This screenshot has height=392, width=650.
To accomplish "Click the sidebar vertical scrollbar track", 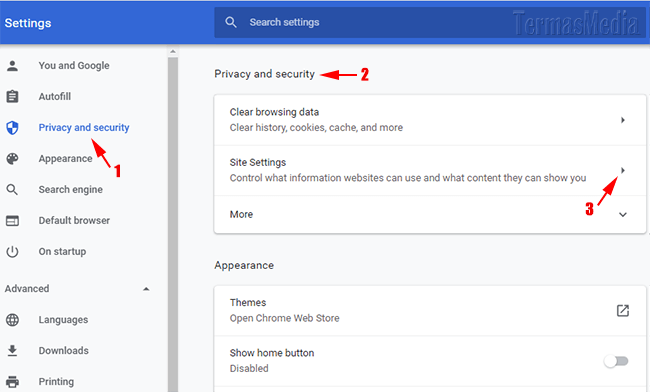I will (173, 224).
